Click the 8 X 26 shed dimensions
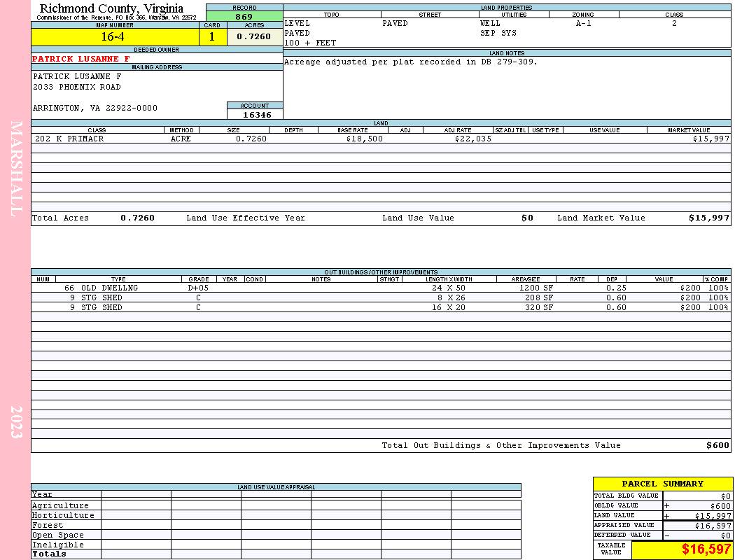 tap(451, 298)
